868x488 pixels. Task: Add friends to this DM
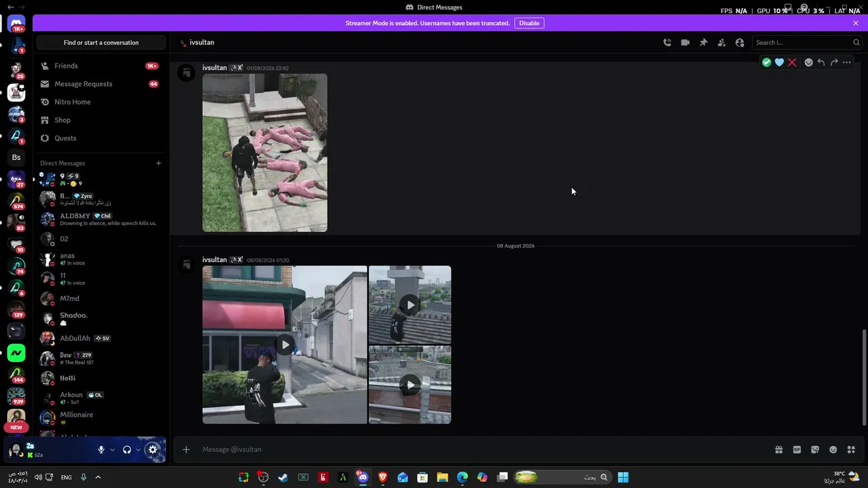[x=722, y=43]
